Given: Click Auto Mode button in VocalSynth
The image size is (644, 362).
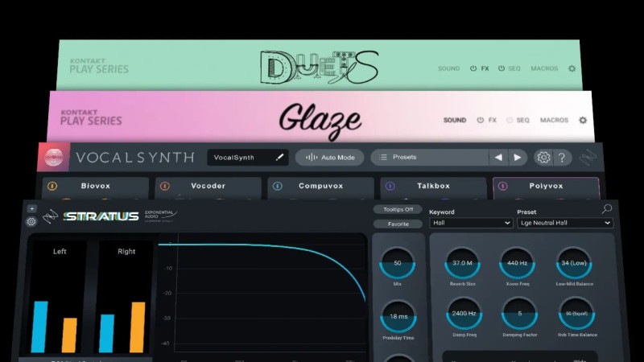Looking at the screenshot, I should [x=330, y=157].
